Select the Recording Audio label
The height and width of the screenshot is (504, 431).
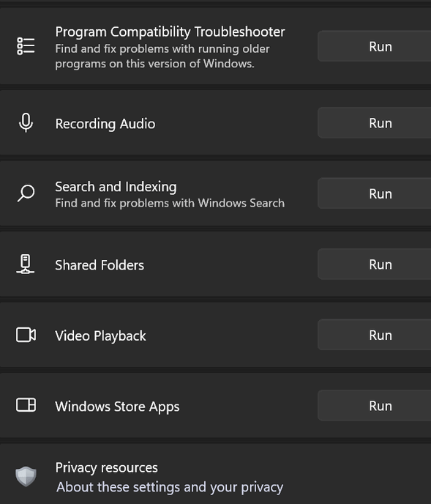click(x=105, y=124)
